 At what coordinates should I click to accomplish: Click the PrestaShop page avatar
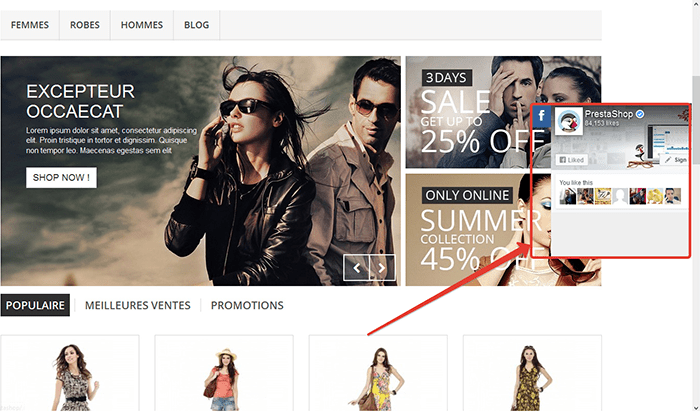coord(569,121)
